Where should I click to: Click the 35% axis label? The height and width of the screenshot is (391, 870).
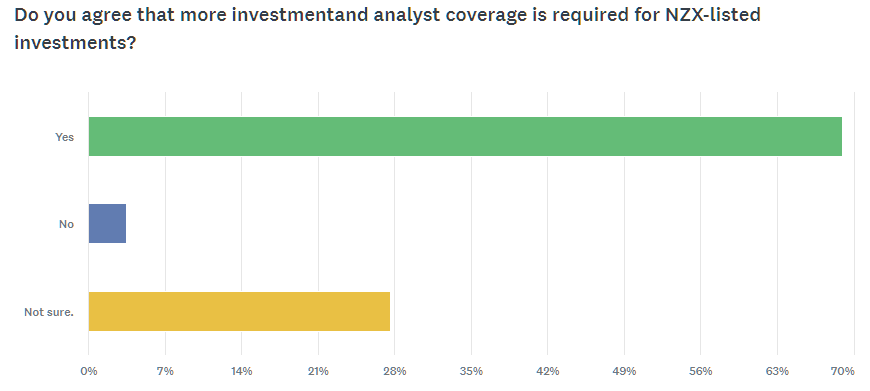[x=471, y=371]
